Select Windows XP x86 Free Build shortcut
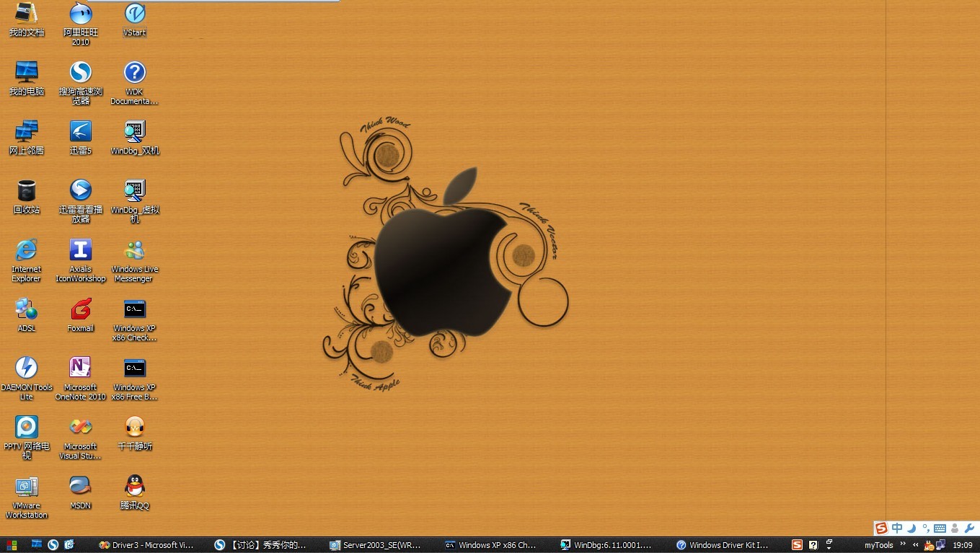Viewport: 980px width, 553px height. (134, 379)
